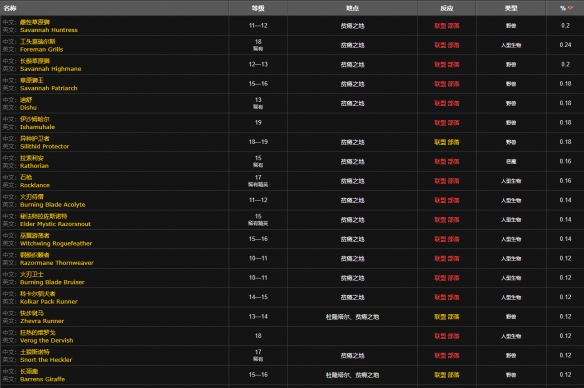Open 杜隆塔尔 location in Barrens Giraffe row

point(337,375)
